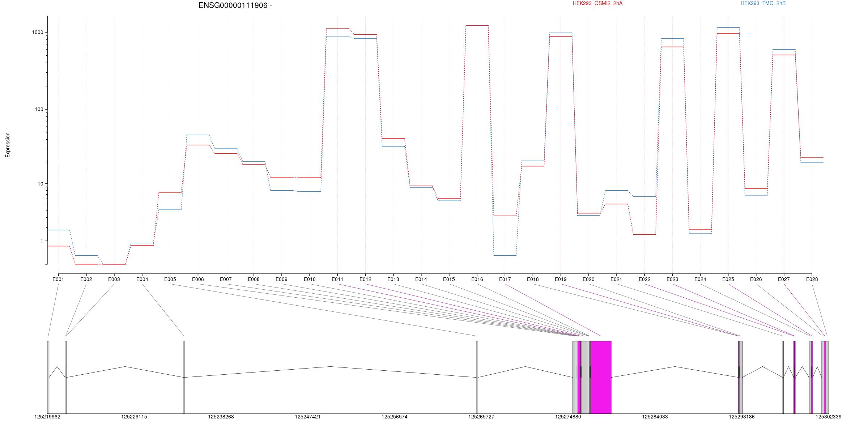Viewport: 868px width, 434px height.
Task: Click genomic coordinate 125229115
Action: 134,417
